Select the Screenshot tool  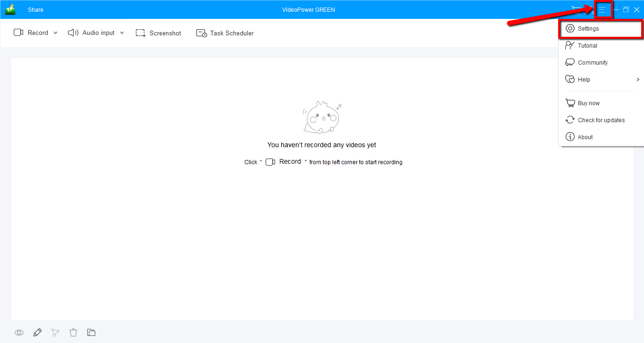coord(159,33)
